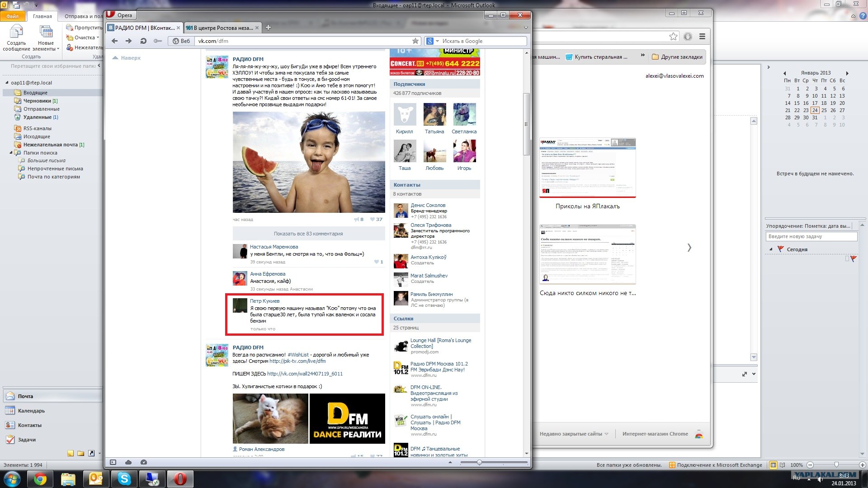Collapse the Outlook ribbon with the arrow
Image resolution: width=868 pixels, height=488 pixels.
pyautogui.click(x=853, y=16)
